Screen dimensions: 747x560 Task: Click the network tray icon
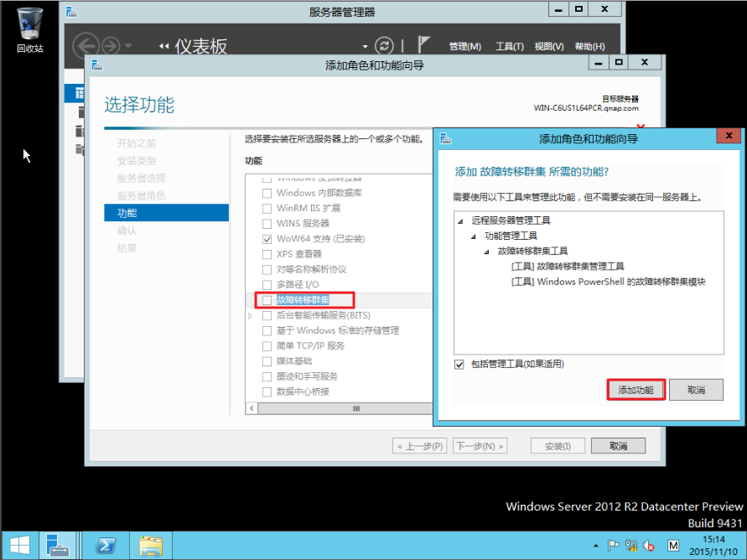(x=631, y=546)
